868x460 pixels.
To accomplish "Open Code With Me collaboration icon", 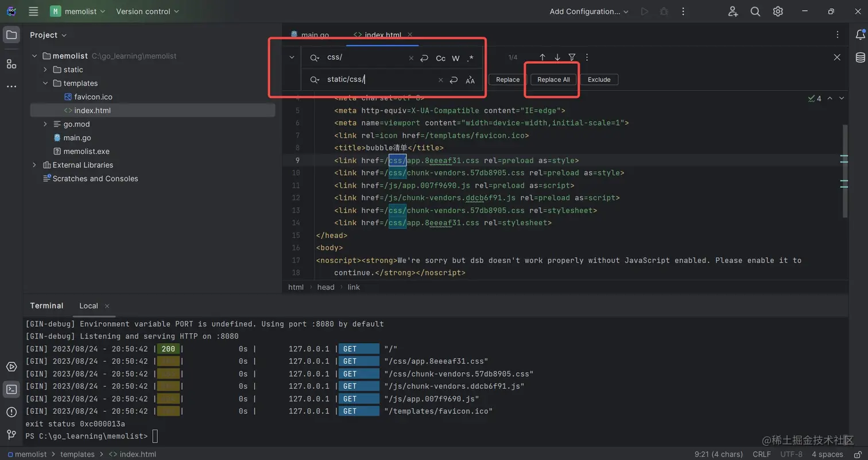I will [x=733, y=11].
